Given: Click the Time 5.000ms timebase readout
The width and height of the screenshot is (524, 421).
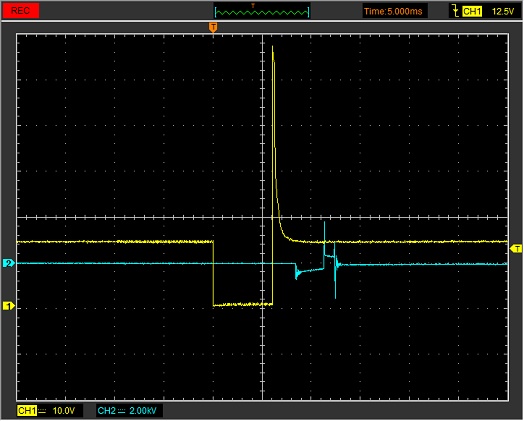Looking at the screenshot, I should [x=393, y=11].
